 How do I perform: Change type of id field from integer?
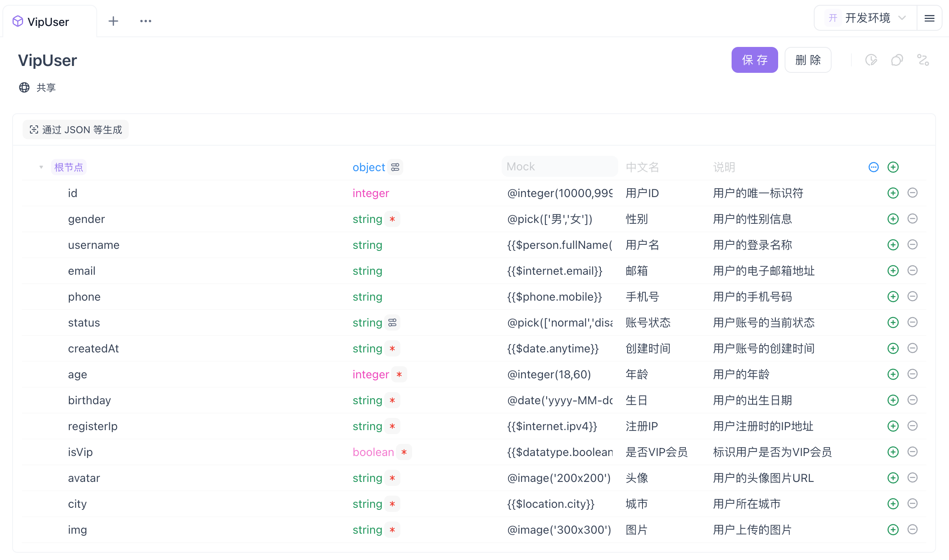pyautogui.click(x=370, y=193)
